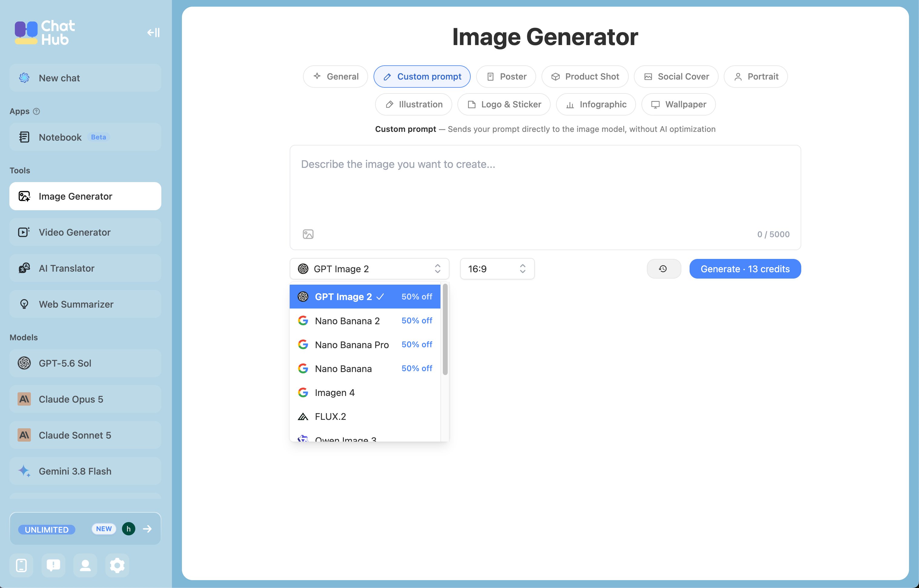Choose Nano Banana Pro from the model list
919x588 pixels.
365,345
